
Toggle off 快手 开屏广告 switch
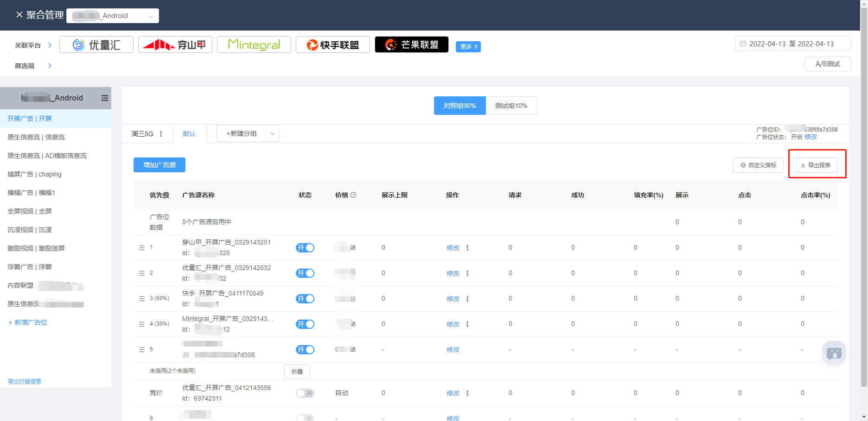[305, 299]
